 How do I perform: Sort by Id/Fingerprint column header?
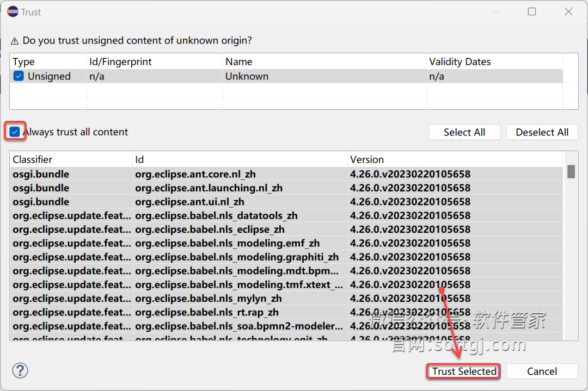pos(155,61)
